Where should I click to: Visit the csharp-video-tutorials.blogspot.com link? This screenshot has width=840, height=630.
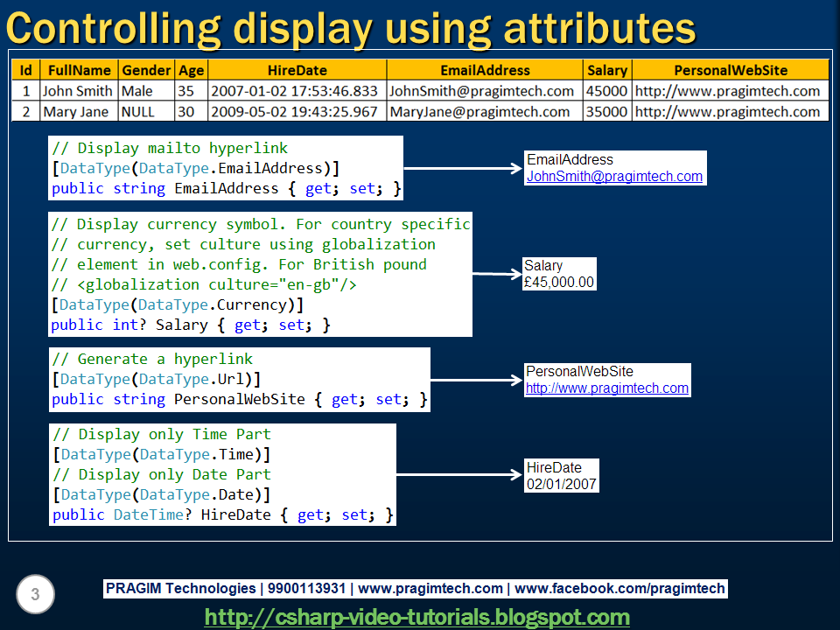pos(416,617)
